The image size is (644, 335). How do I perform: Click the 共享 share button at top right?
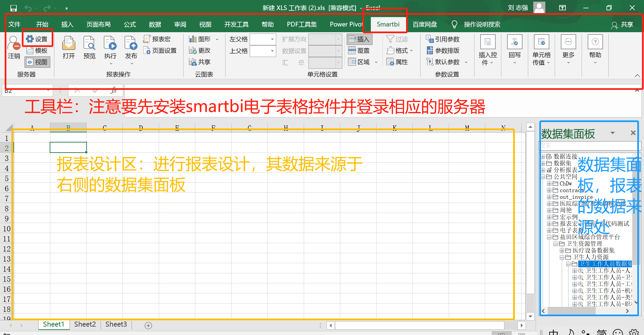click(623, 24)
